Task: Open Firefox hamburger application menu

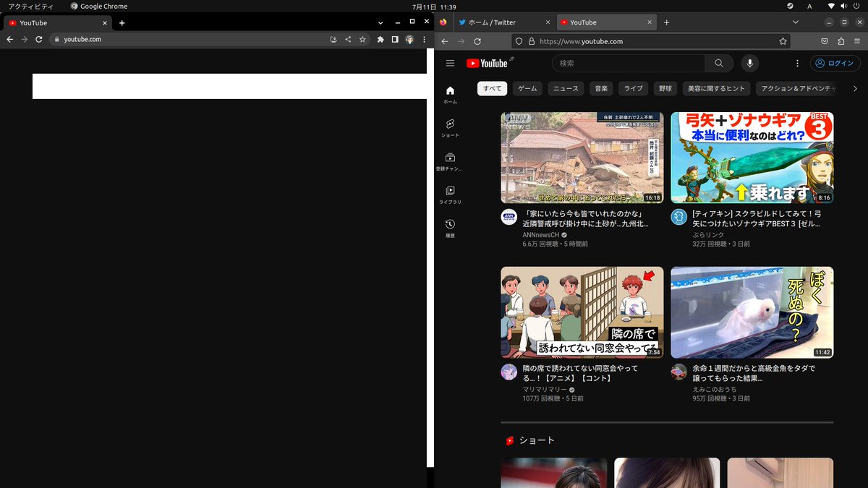Action: 857,41
